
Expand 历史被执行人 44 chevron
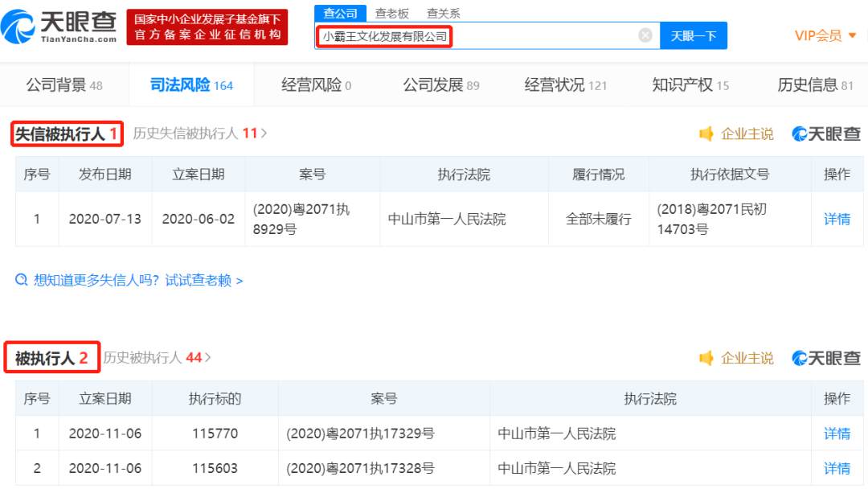[x=208, y=357]
